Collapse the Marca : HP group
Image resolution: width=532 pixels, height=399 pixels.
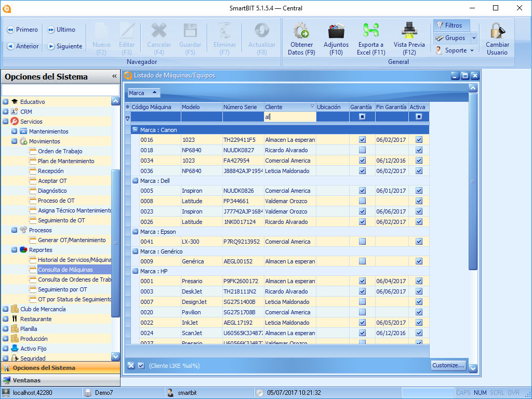pyautogui.click(x=135, y=271)
